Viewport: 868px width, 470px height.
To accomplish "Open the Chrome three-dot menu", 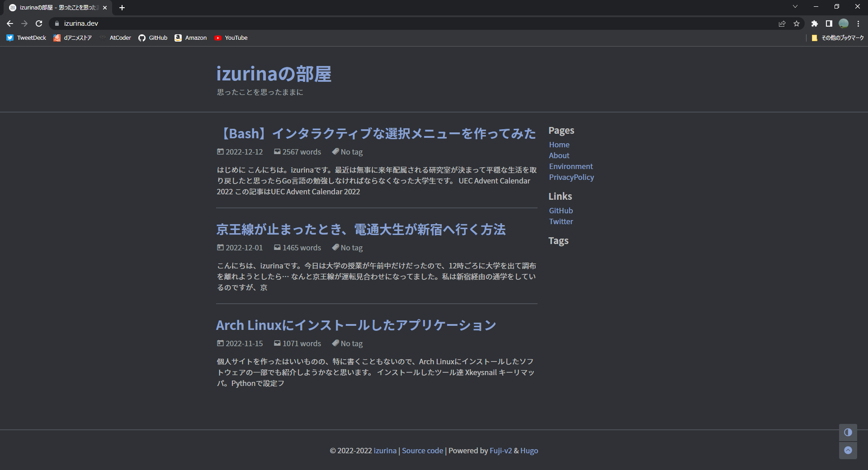I will pos(858,23).
